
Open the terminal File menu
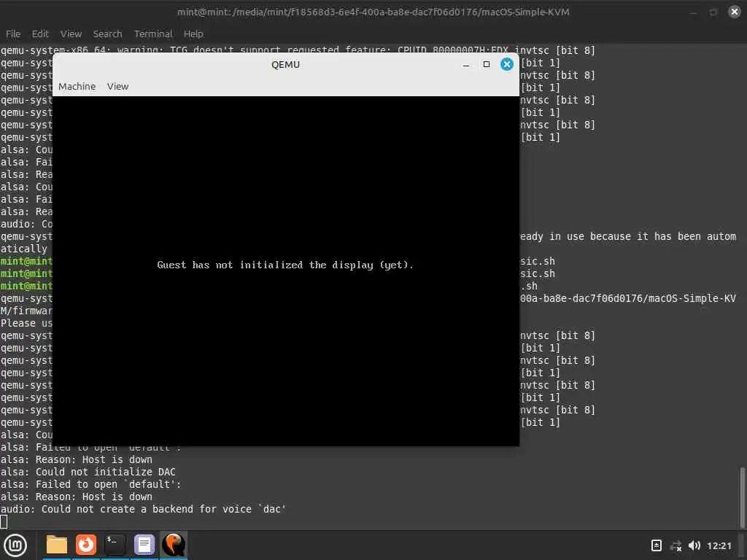pos(13,34)
